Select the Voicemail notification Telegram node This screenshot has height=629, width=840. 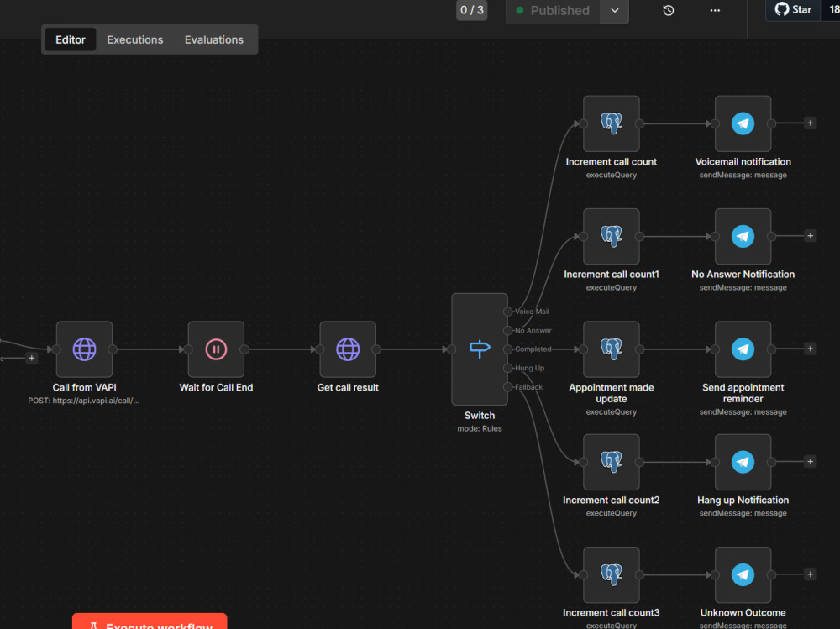(743, 123)
